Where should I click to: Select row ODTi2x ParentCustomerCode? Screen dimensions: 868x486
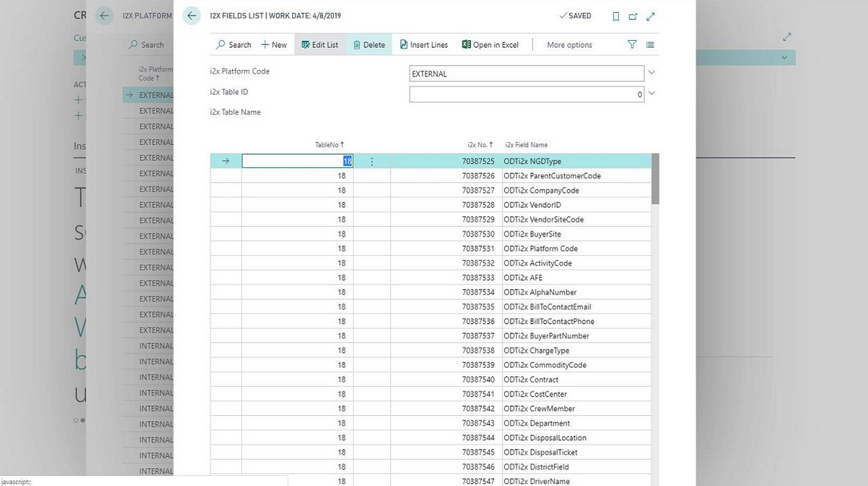[x=430, y=176]
